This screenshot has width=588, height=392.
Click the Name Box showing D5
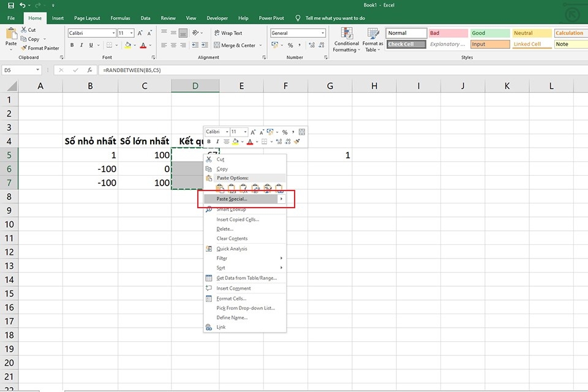pyautogui.click(x=21, y=70)
